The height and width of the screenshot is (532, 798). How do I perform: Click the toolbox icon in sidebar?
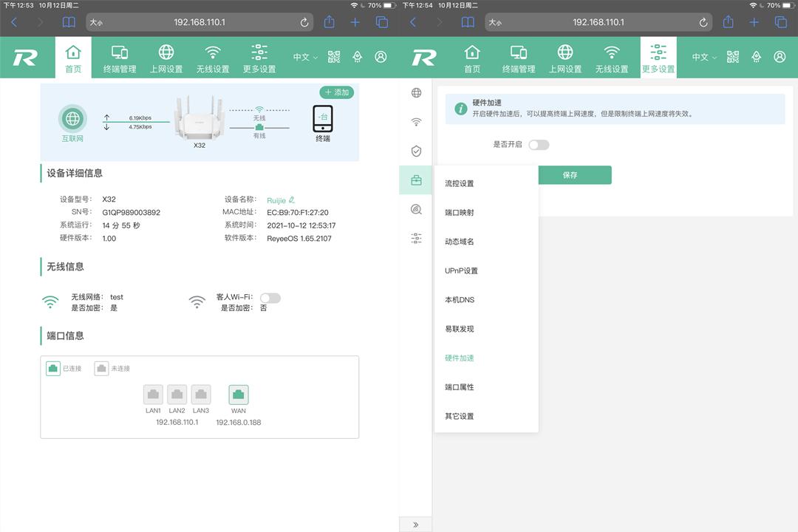pyautogui.click(x=416, y=180)
